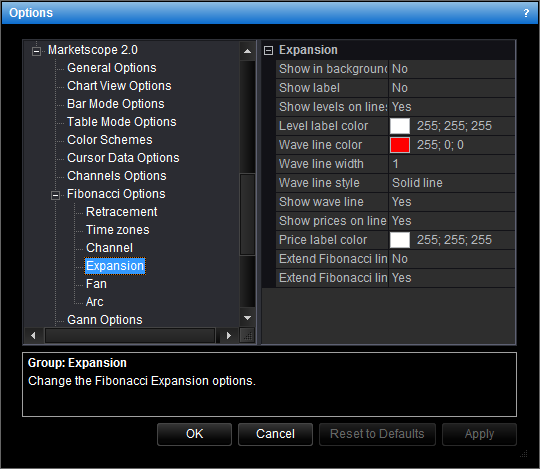Select Arc under Fibonacci Options
The width and height of the screenshot is (540, 469).
[94, 302]
